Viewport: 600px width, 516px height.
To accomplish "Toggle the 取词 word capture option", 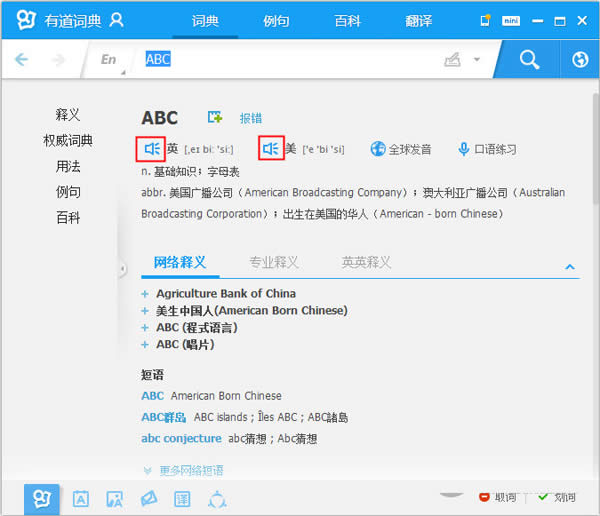I will click(x=497, y=497).
